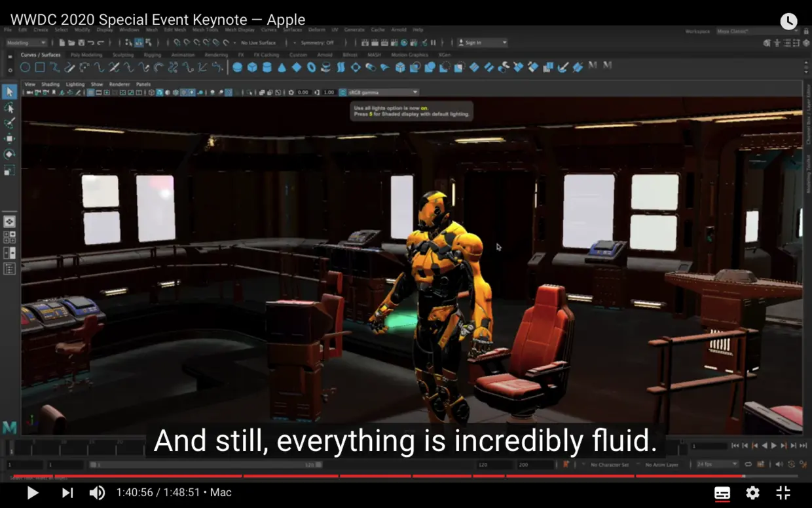Create a NURBS cube from shelf
812x508 pixels.
click(252, 68)
